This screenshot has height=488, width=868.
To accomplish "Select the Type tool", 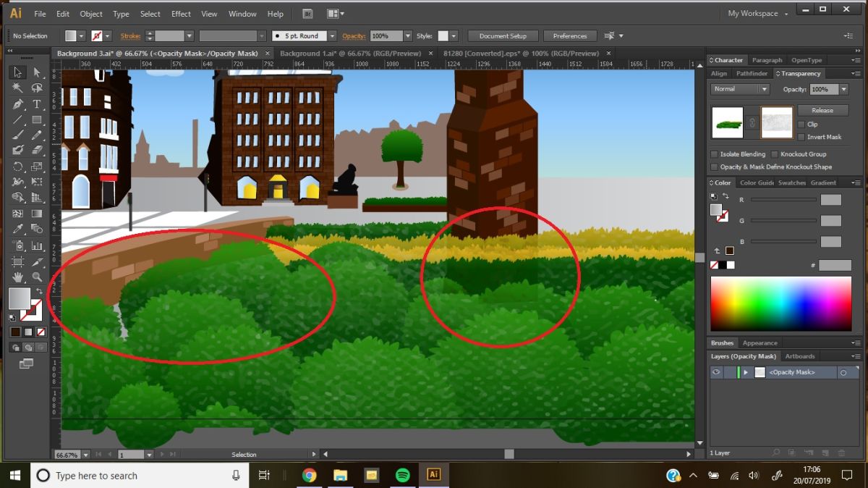I will [x=36, y=104].
